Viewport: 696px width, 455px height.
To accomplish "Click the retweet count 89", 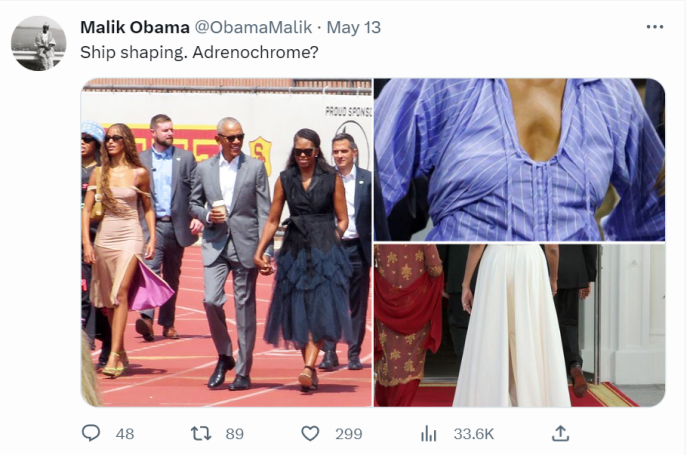I will (x=235, y=433).
